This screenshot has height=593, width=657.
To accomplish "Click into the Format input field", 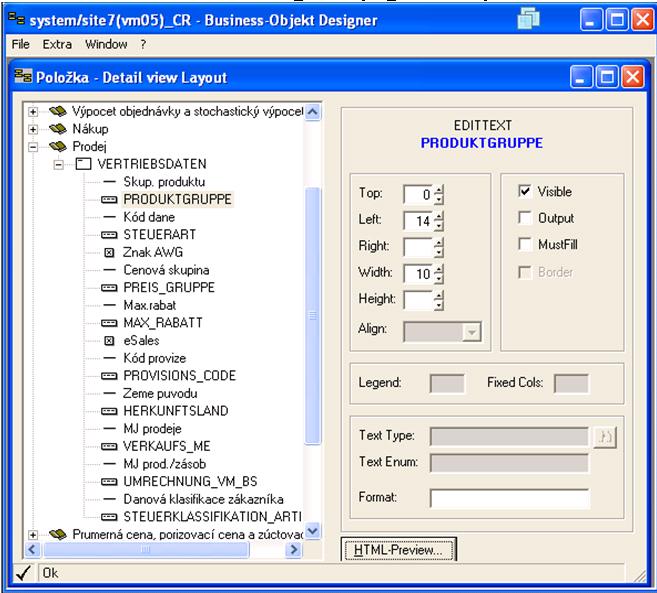I will click(510, 499).
